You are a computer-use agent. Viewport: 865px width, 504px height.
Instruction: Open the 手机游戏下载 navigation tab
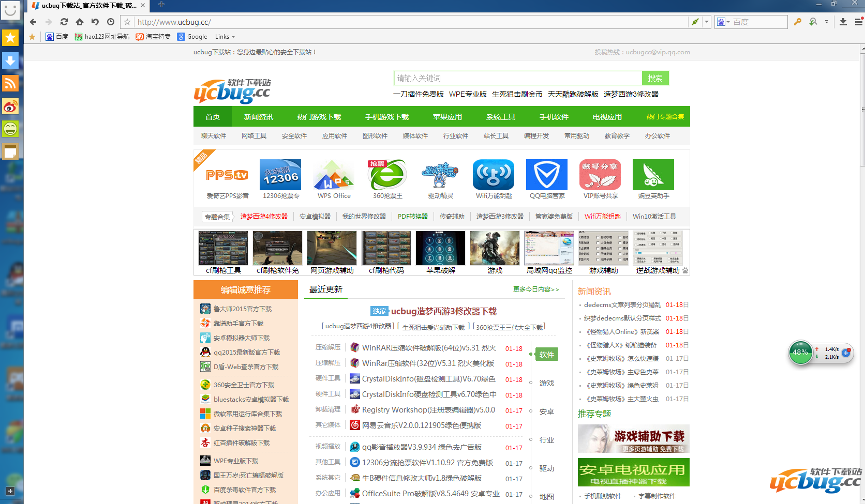coord(386,117)
